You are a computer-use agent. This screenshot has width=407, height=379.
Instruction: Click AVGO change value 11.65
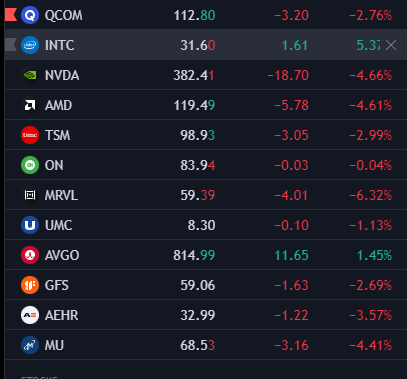pyautogui.click(x=291, y=256)
